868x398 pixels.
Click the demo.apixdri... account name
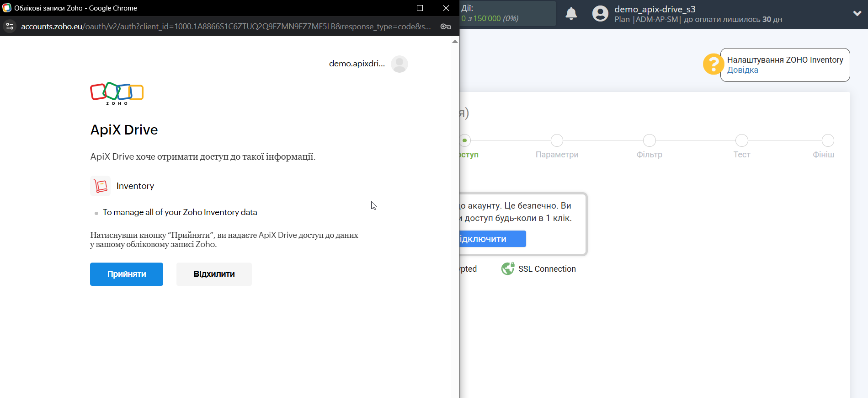pos(357,64)
